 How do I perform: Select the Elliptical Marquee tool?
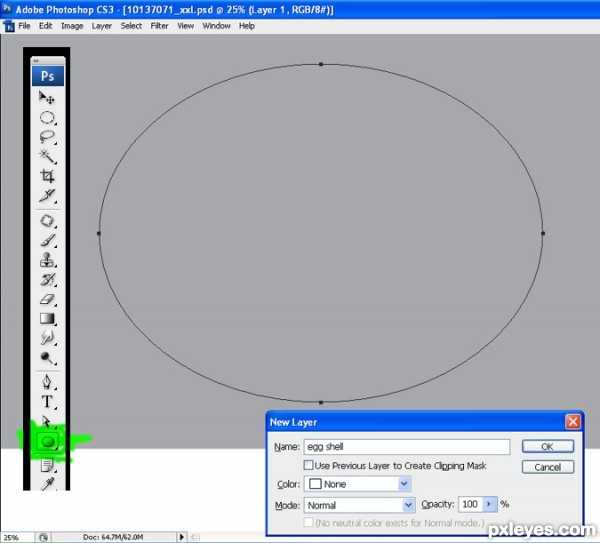[x=47, y=117]
